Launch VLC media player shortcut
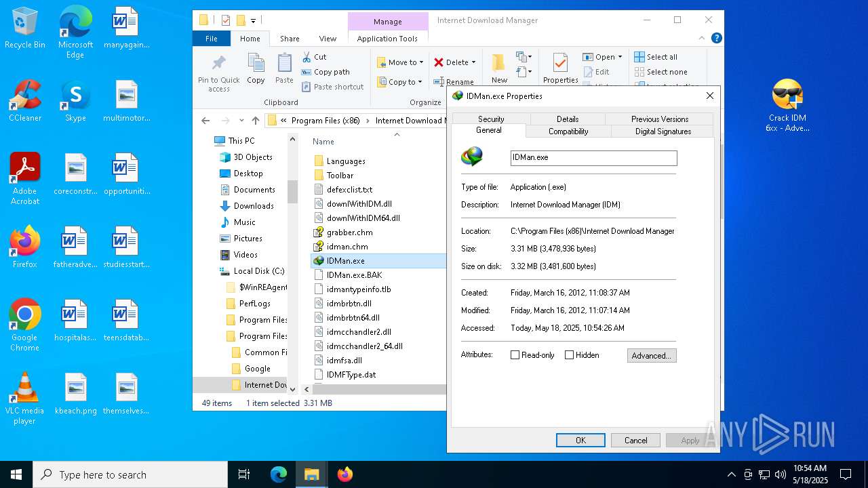868x488 pixels. tap(25, 399)
